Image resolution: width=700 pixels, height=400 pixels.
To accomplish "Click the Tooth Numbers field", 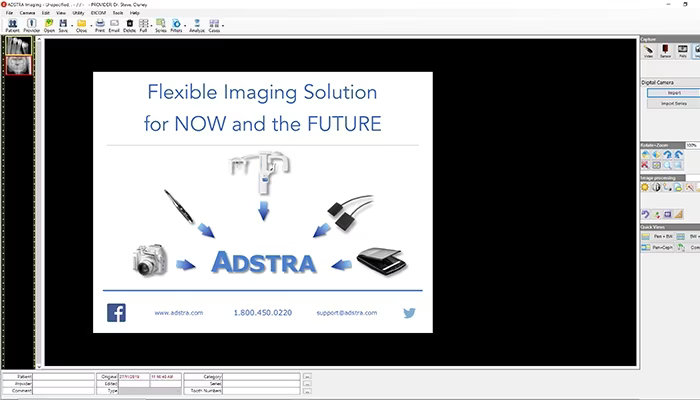I will coord(261,391).
